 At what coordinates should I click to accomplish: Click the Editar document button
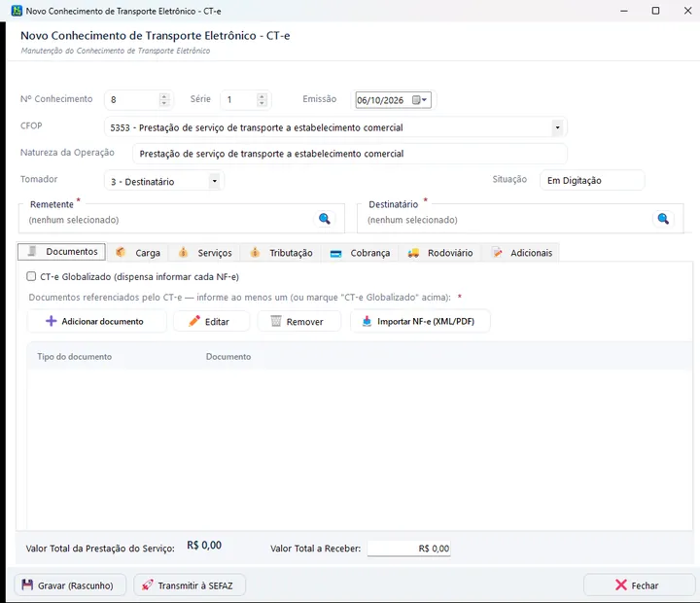211,321
